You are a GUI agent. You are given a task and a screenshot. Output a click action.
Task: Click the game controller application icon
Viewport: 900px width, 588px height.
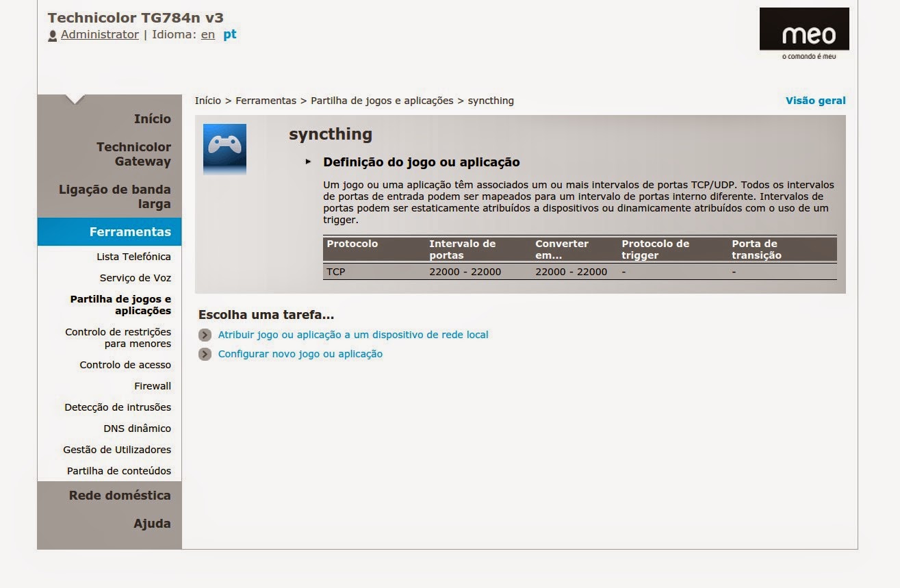(x=224, y=149)
